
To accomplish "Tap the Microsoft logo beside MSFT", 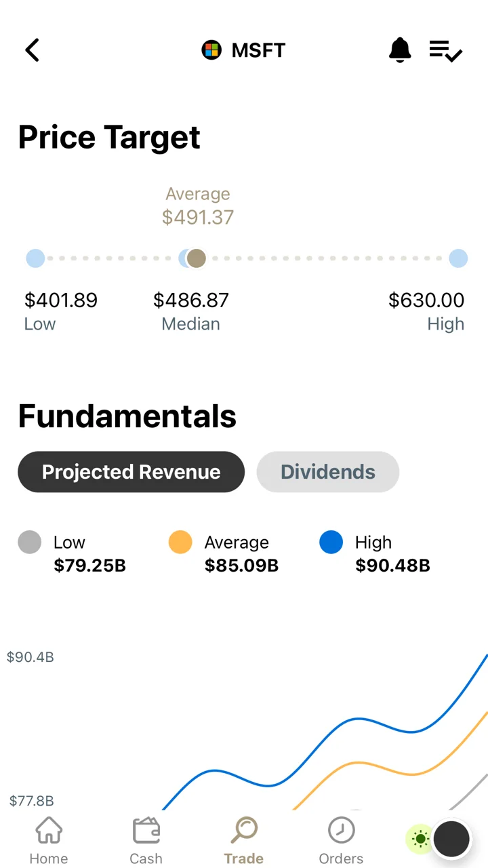I will (211, 50).
